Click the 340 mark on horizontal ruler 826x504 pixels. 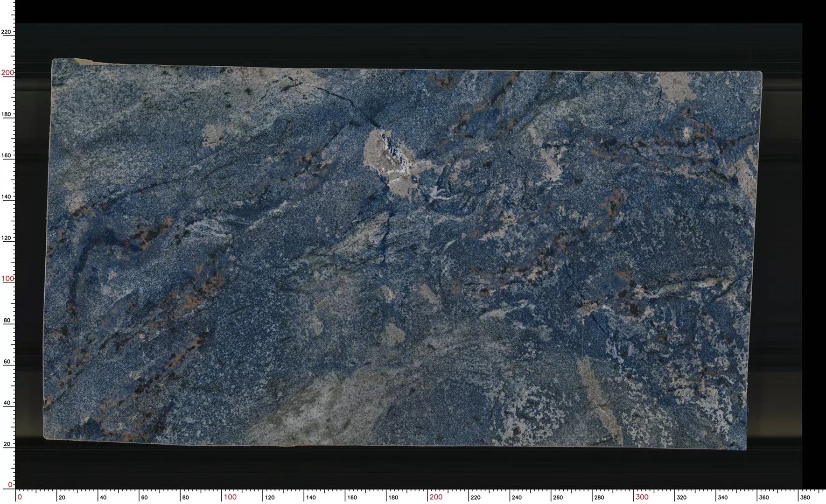[723, 497]
